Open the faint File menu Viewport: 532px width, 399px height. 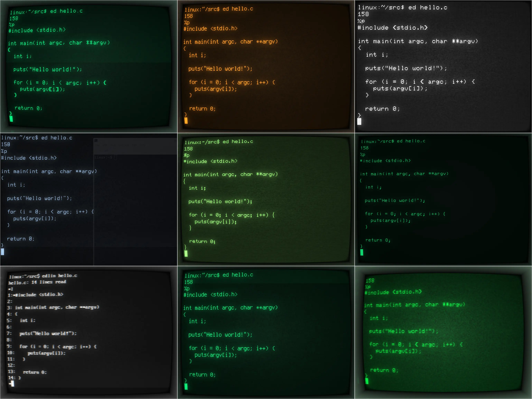coord(97,145)
